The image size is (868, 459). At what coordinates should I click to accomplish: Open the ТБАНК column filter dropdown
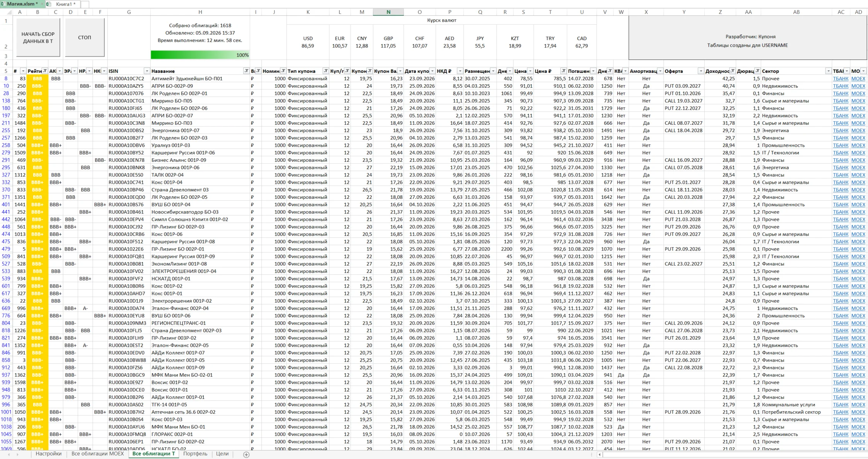(x=847, y=71)
